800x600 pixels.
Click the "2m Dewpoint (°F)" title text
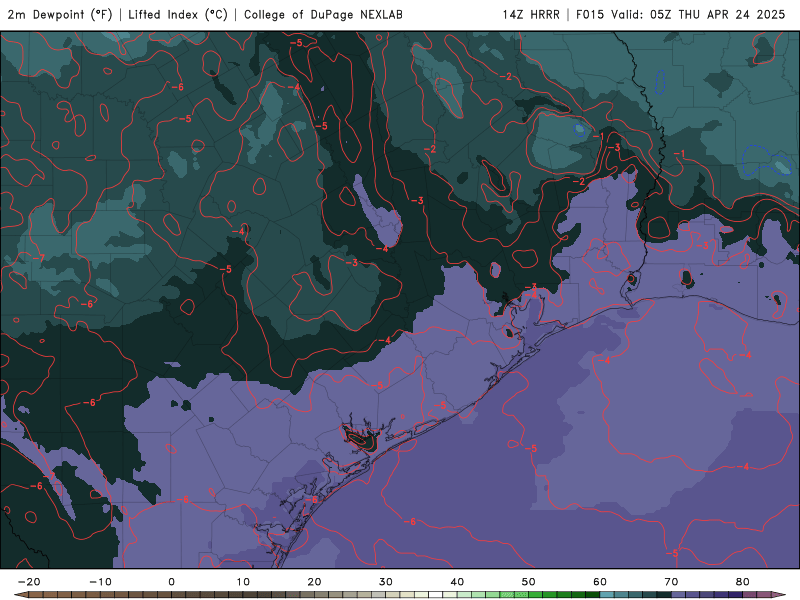coord(60,14)
